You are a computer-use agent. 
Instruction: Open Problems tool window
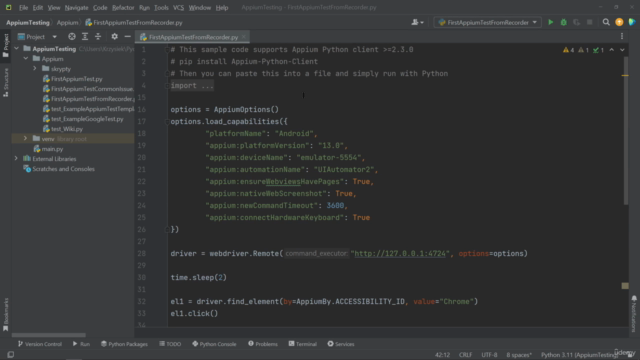pyautogui.click(x=263, y=344)
